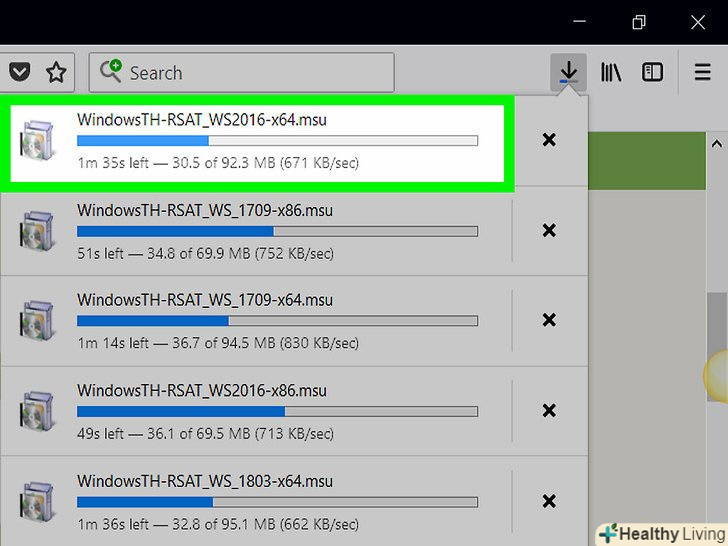Cancel the WindowsTH-RSAT_WS2016-x86.msu download
This screenshot has width=728, height=546.
(x=549, y=410)
